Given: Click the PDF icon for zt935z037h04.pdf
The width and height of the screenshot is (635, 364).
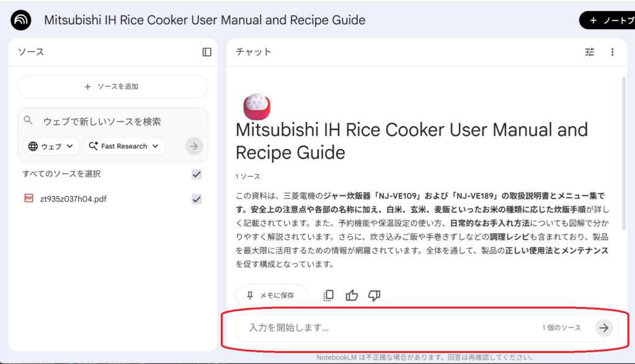Looking at the screenshot, I should click(x=29, y=198).
